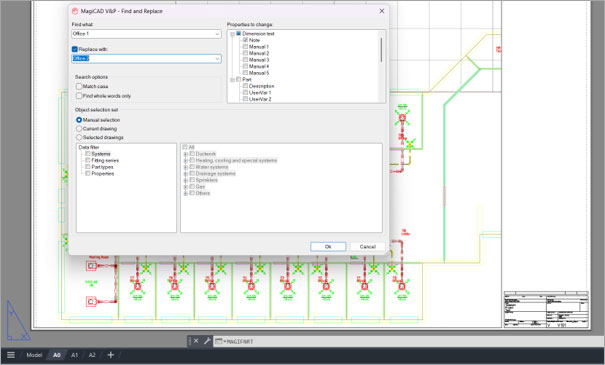
Task: Switch to the Model tab
Action: click(x=34, y=355)
